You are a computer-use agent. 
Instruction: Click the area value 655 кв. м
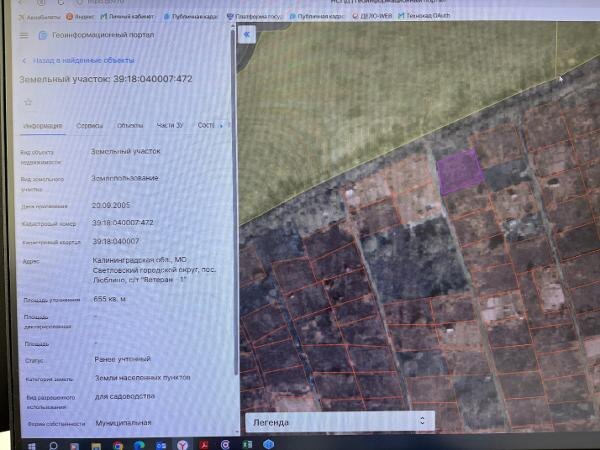click(109, 299)
